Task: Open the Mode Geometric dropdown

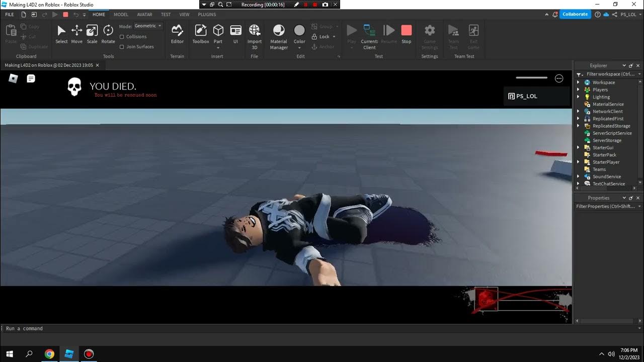Action: pos(148,26)
